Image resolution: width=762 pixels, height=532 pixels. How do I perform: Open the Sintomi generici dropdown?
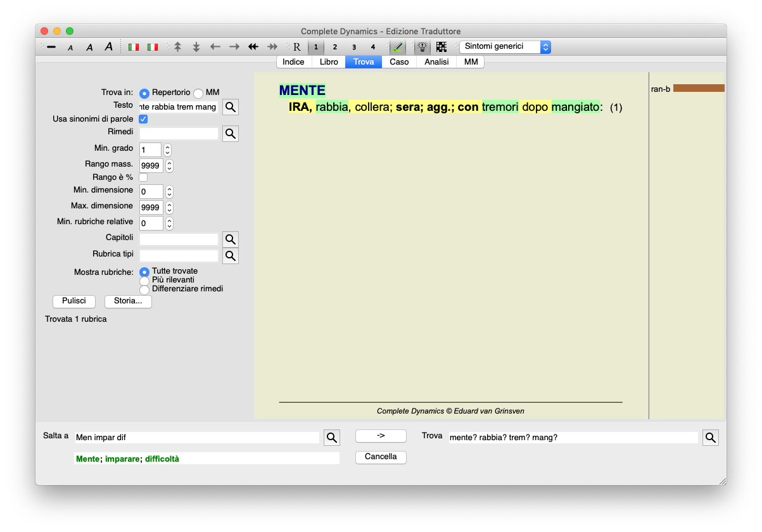click(505, 47)
